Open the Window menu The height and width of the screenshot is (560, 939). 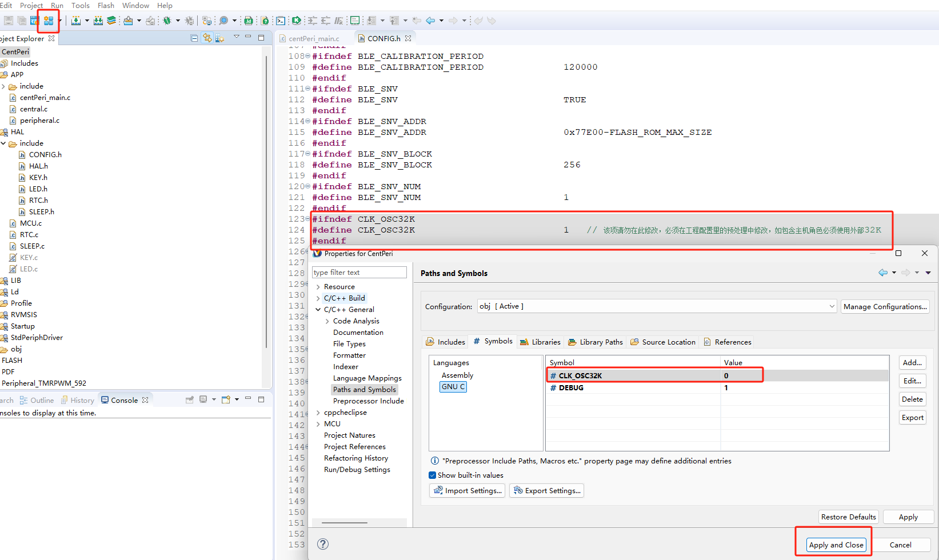(135, 5)
